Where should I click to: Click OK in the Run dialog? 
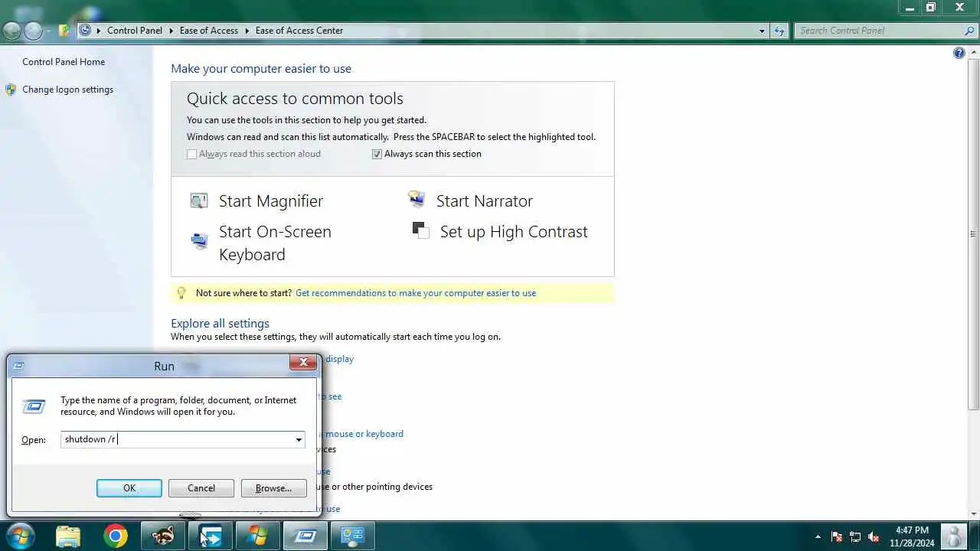pyautogui.click(x=129, y=488)
